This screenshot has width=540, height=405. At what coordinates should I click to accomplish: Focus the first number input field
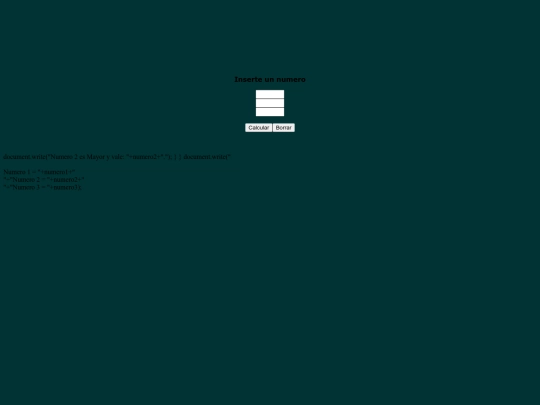click(x=270, y=94)
